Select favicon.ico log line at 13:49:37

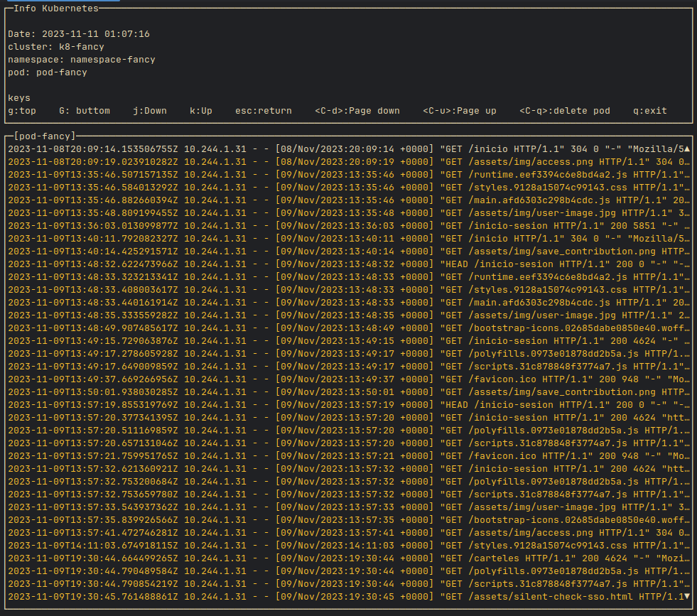point(348,379)
